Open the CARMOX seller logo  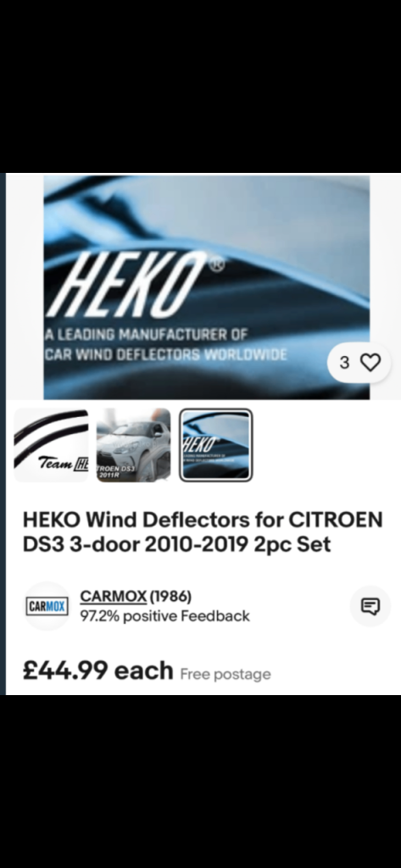(x=47, y=606)
